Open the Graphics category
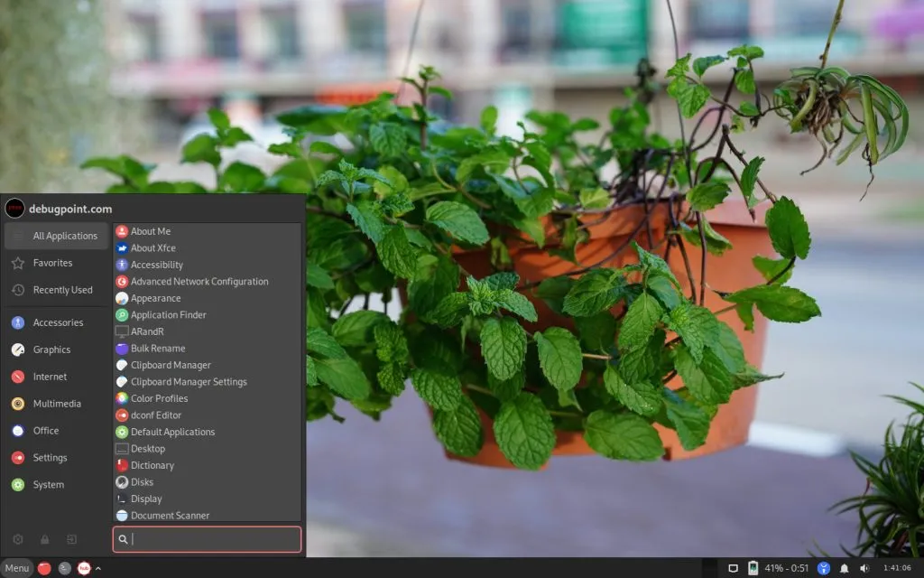924x578 pixels. click(57, 350)
